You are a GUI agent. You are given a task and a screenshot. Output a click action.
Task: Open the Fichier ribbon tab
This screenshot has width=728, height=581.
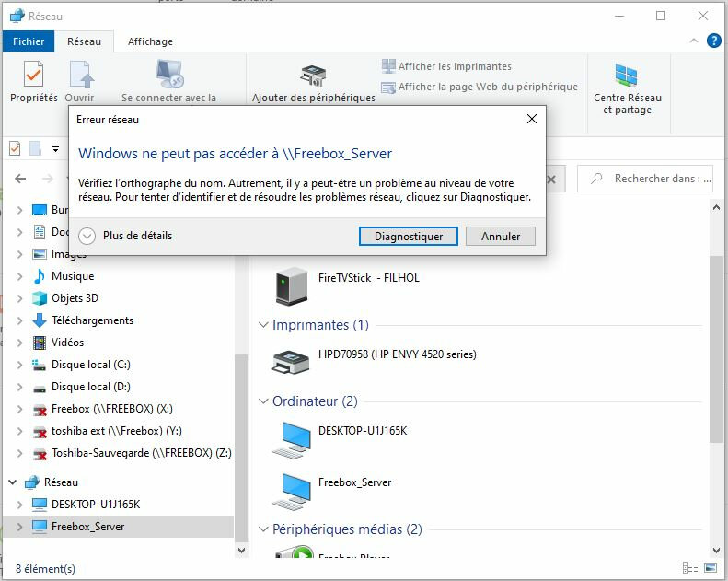click(x=29, y=41)
